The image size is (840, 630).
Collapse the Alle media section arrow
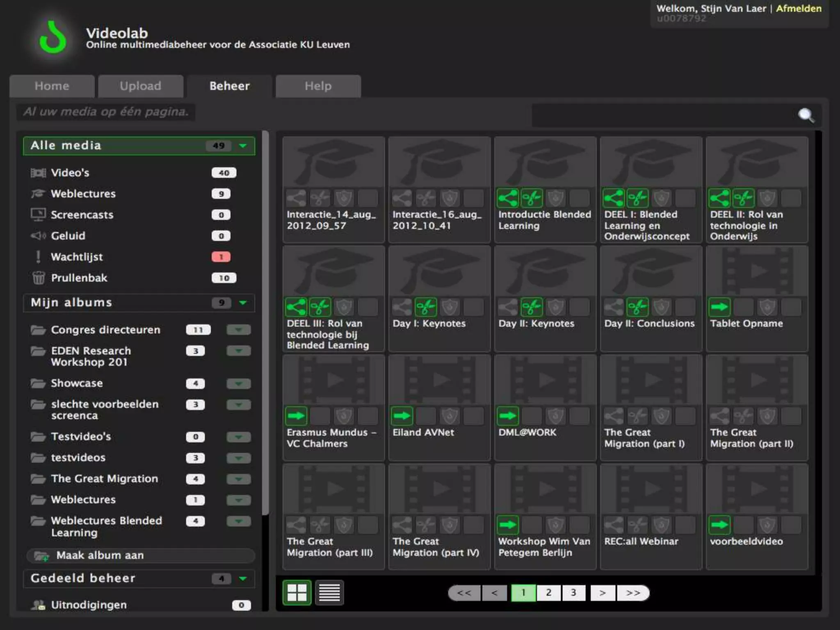coord(243,146)
